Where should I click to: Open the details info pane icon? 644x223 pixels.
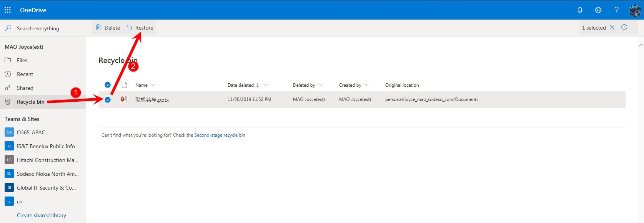tap(624, 27)
